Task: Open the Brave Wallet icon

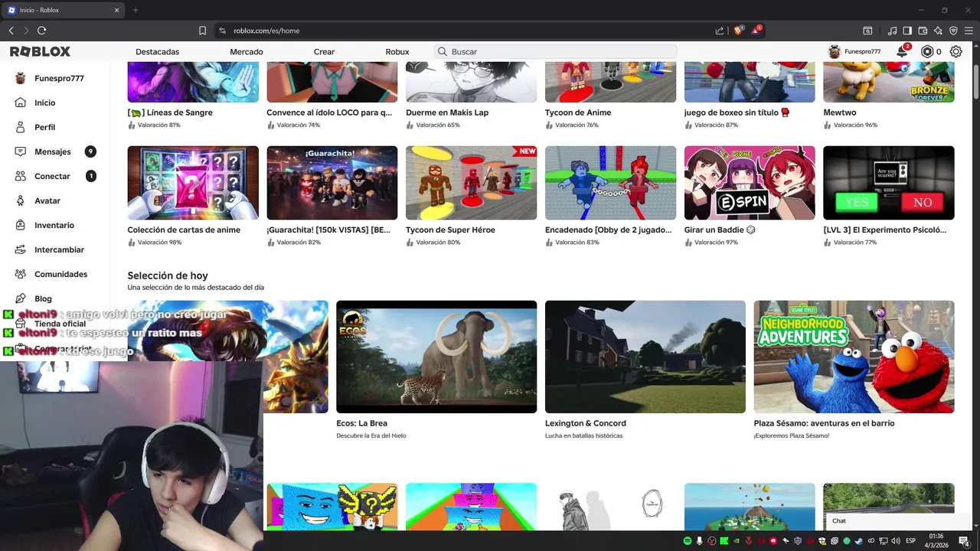Action: pyautogui.click(x=923, y=31)
